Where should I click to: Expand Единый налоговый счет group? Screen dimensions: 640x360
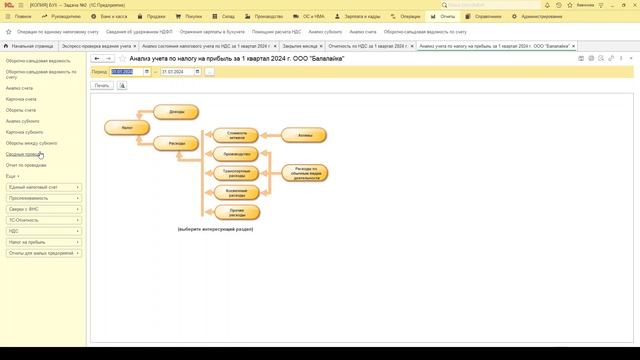point(44,187)
